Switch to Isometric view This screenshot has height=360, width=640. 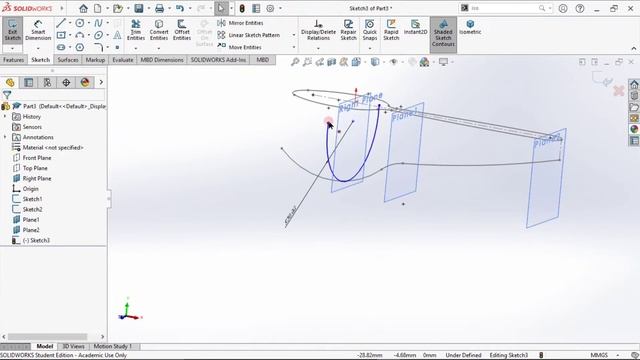coord(470,27)
